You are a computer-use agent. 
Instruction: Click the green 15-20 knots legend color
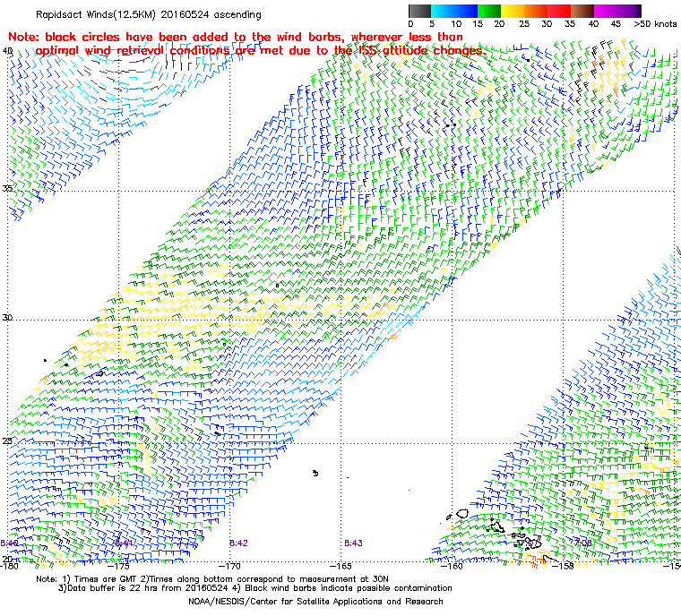pos(489,11)
